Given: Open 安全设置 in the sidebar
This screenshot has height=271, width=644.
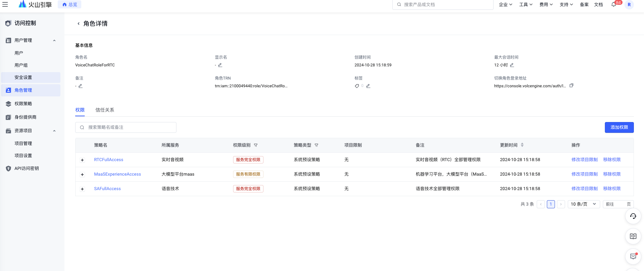Looking at the screenshot, I should (x=31, y=78).
